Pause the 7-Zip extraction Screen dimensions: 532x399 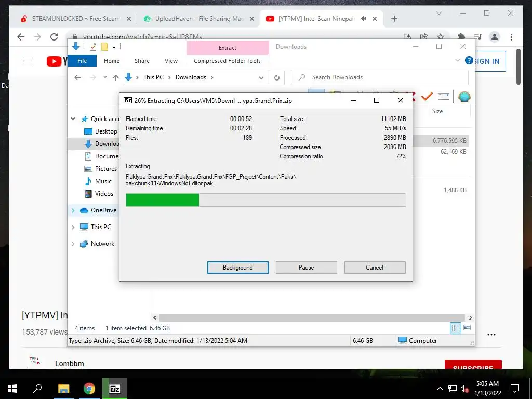[306, 268]
